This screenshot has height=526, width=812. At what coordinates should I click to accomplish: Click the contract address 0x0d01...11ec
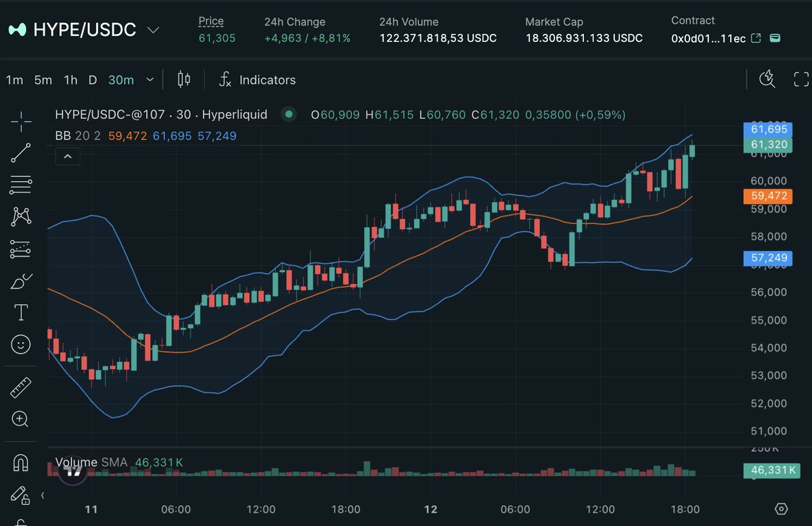point(708,39)
